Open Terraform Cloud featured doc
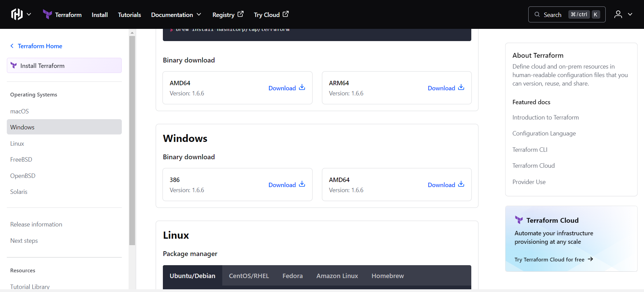Screen dimensions: 644x292 [533, 165]
